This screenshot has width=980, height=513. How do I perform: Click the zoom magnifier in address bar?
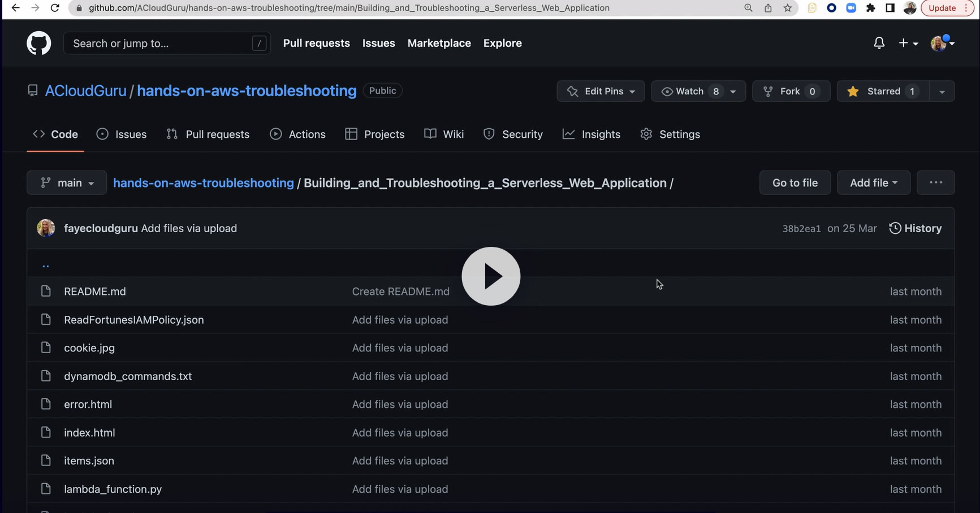[748, 8]
